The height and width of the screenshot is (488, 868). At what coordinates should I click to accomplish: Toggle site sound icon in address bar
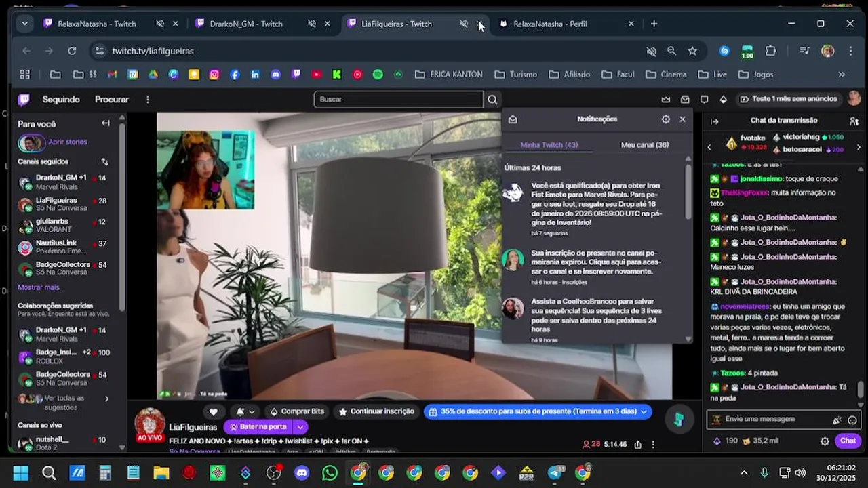point(652,51)
